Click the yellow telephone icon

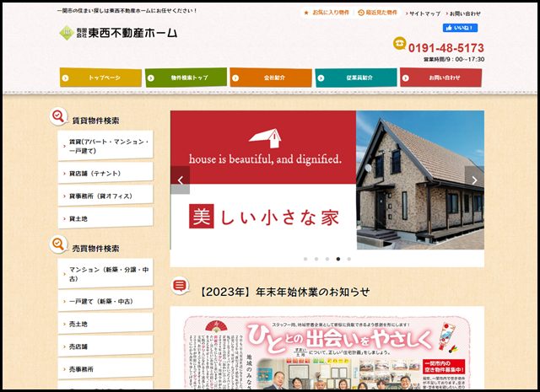click(399, 43)
